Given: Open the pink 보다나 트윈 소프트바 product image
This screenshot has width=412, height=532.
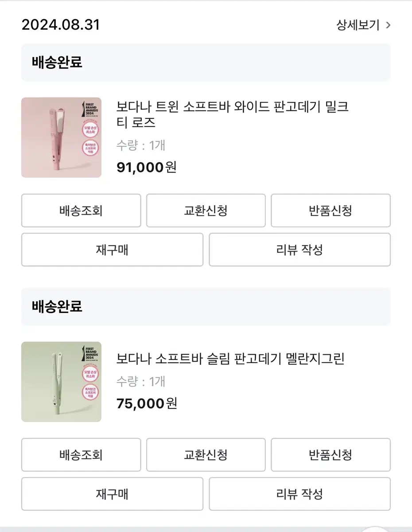Looking at the screenshot, I should click(61, 137).
